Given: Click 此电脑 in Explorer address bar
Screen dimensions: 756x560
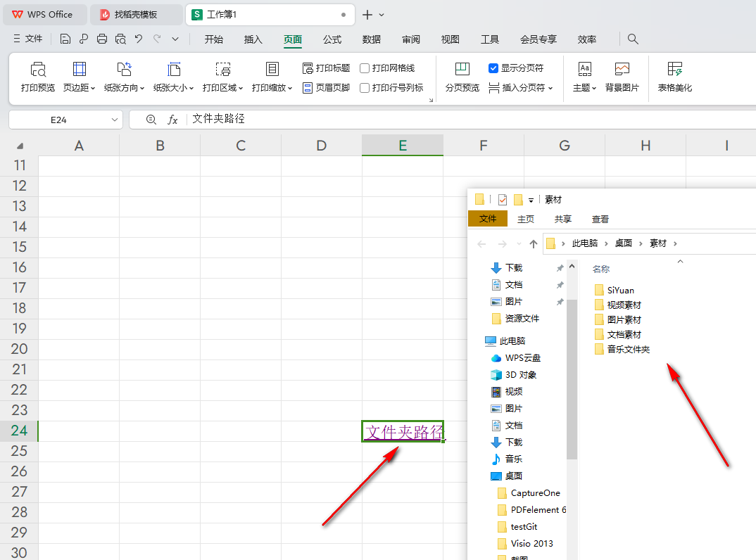Looking at the screenshot, I should (x=585, y=243).
